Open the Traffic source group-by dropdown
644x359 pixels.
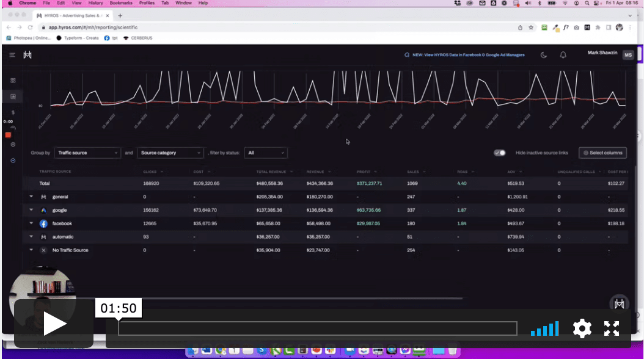point(87,153)
